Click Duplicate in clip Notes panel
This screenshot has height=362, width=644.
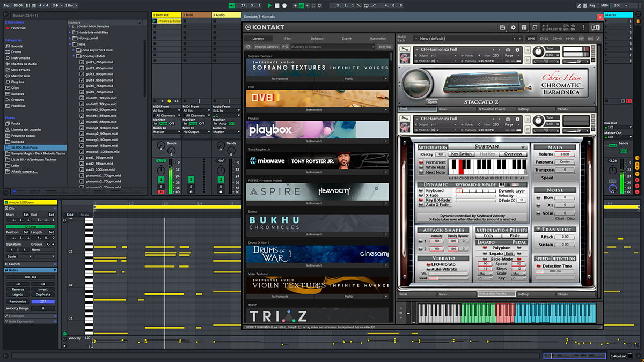coord(43,294)
